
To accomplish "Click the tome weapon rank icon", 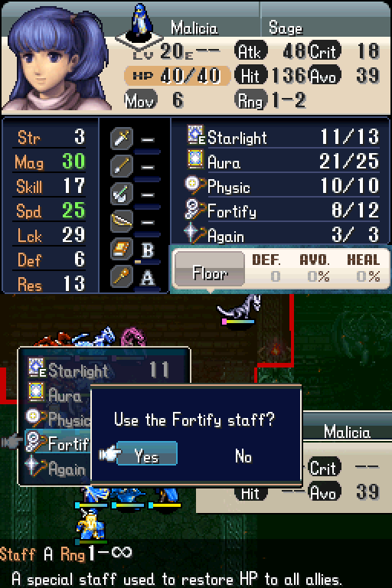I will click(122, 249).
